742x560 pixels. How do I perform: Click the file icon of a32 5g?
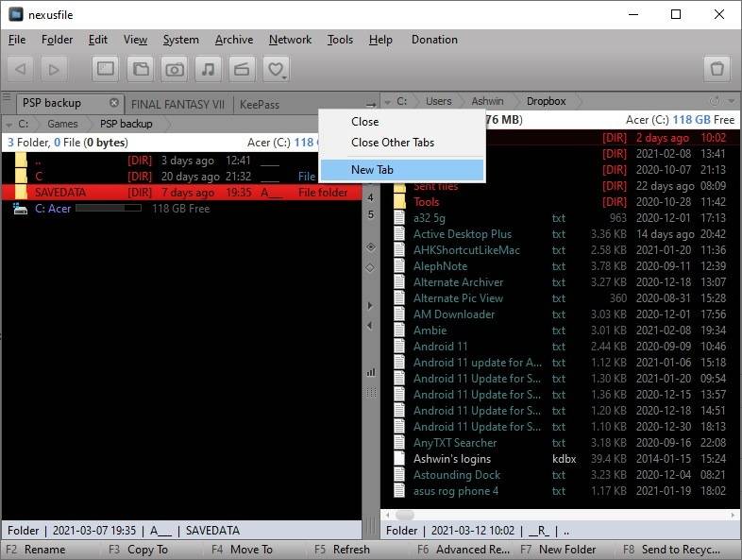pyautogui.click(x=400, y=218)
